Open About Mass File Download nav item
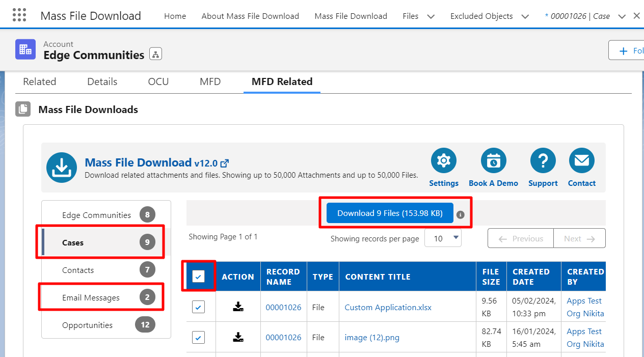The image size is (644, 357). pyautogui.click(x=250, y=16)
